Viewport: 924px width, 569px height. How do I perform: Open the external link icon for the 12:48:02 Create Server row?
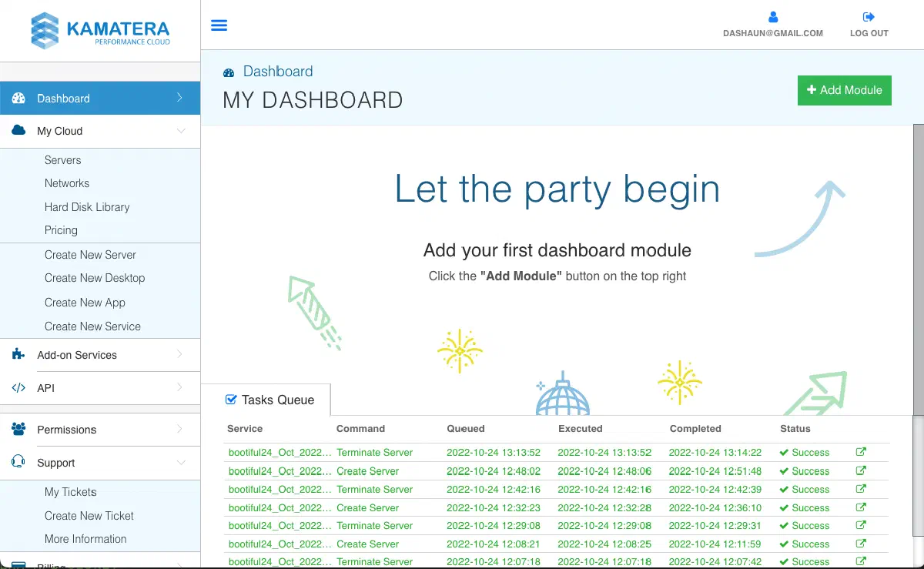pyautogui.click(x=861, y=470)
